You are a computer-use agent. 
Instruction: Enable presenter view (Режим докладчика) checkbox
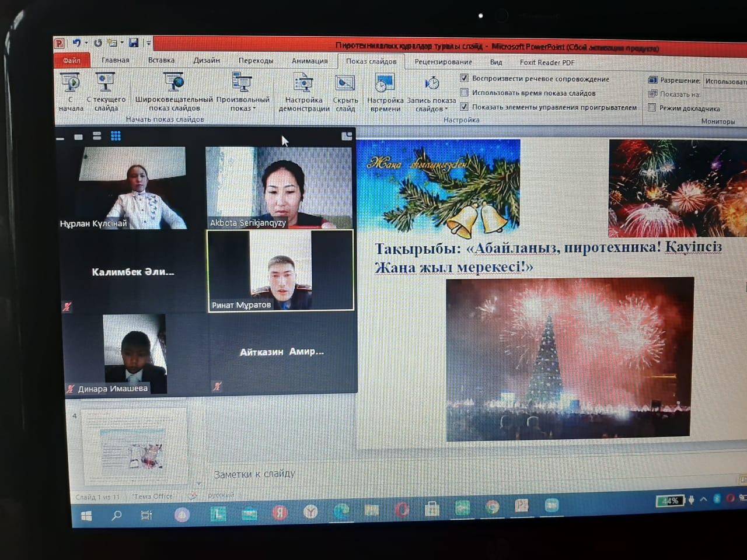[x=652, y=108]
